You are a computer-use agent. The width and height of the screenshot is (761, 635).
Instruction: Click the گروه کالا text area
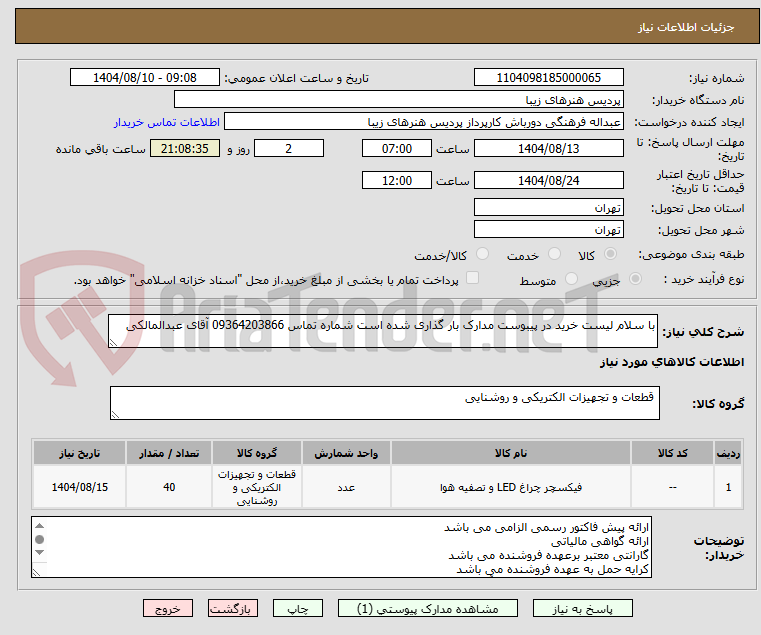pos(384,403)
